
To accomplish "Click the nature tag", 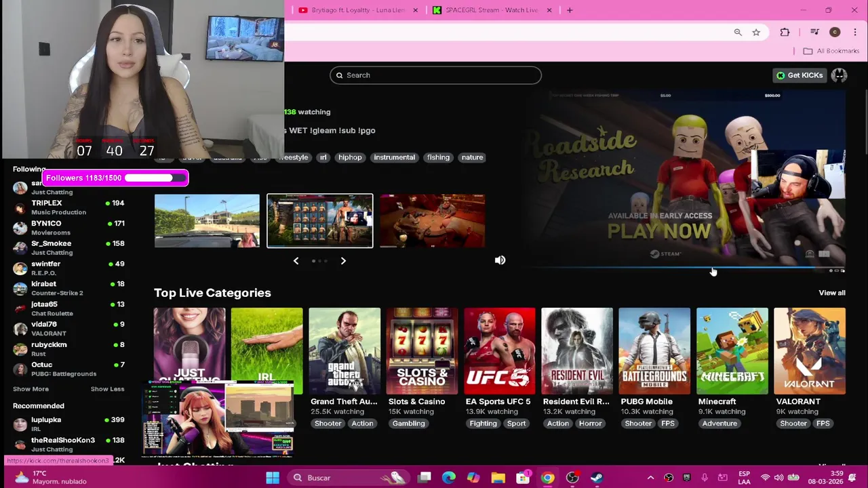I will click(472, 157).
